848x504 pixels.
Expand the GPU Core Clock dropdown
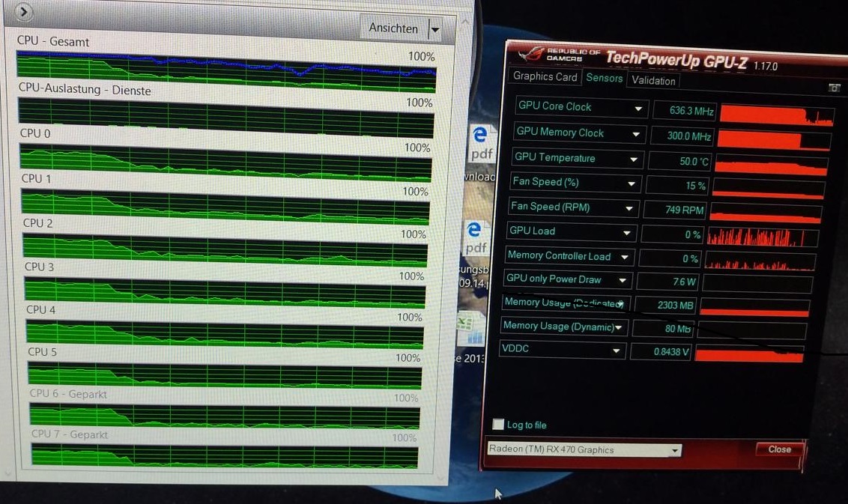coord(639,109)
